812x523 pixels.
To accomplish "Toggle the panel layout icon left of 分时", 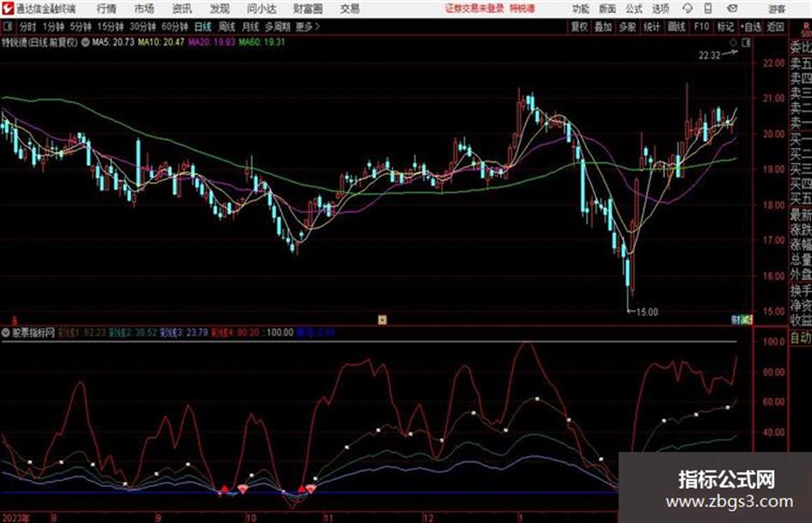I will (x=7, y=27).
